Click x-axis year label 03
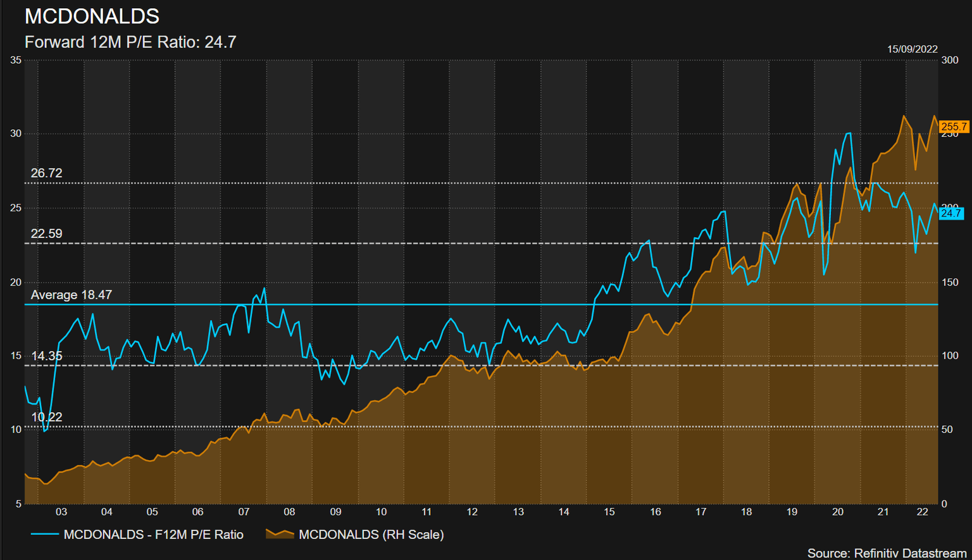The height and width of the screenshot is (560, 972). [x=61, y=512]
